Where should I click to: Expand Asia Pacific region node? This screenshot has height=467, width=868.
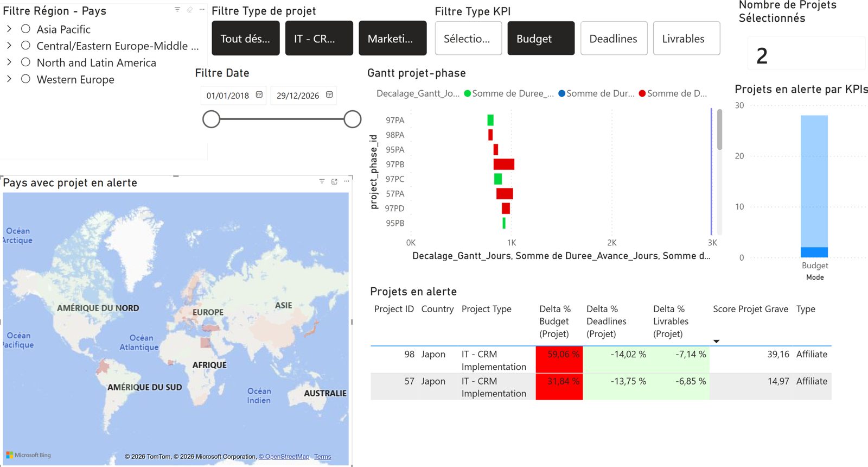point(9,29)
